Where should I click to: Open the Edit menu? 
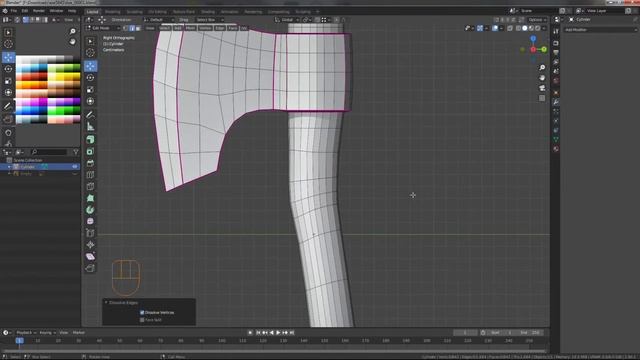coord(25,11)
